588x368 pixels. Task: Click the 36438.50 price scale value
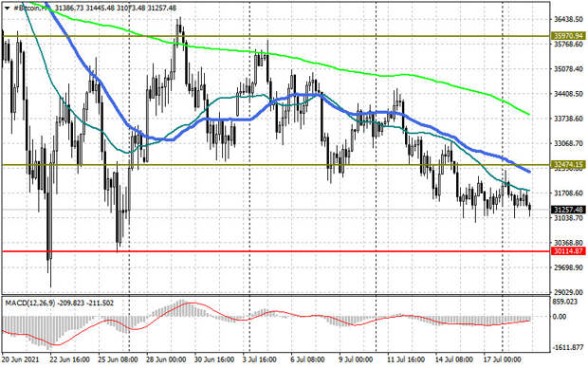(x=568, y=19)
